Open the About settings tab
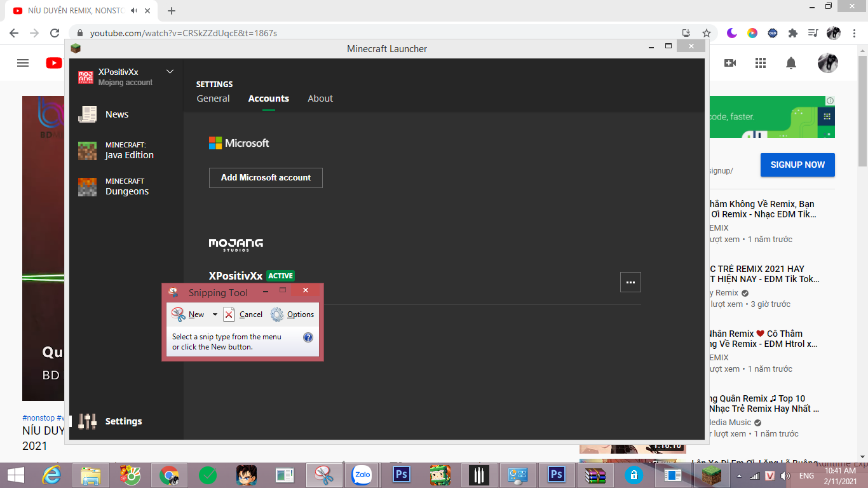Screen dimensions: 868x488 coord(320,98)
